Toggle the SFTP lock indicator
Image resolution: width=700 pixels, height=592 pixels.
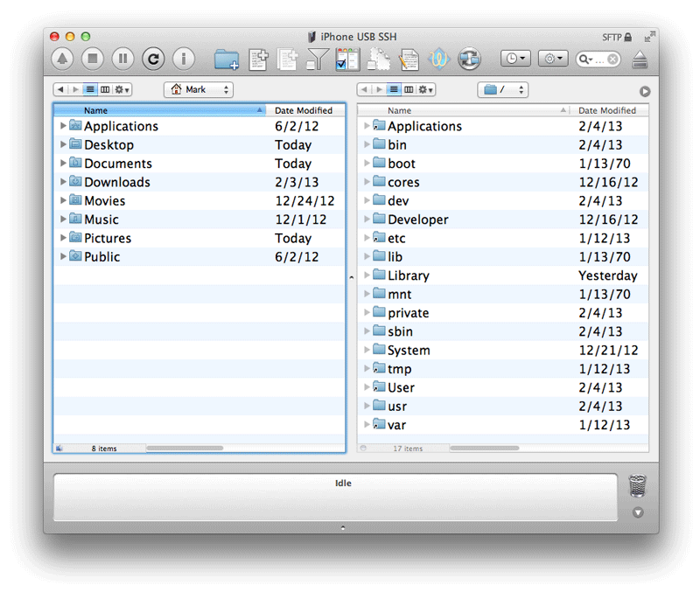pyautogui.click(x=617, y=38)
